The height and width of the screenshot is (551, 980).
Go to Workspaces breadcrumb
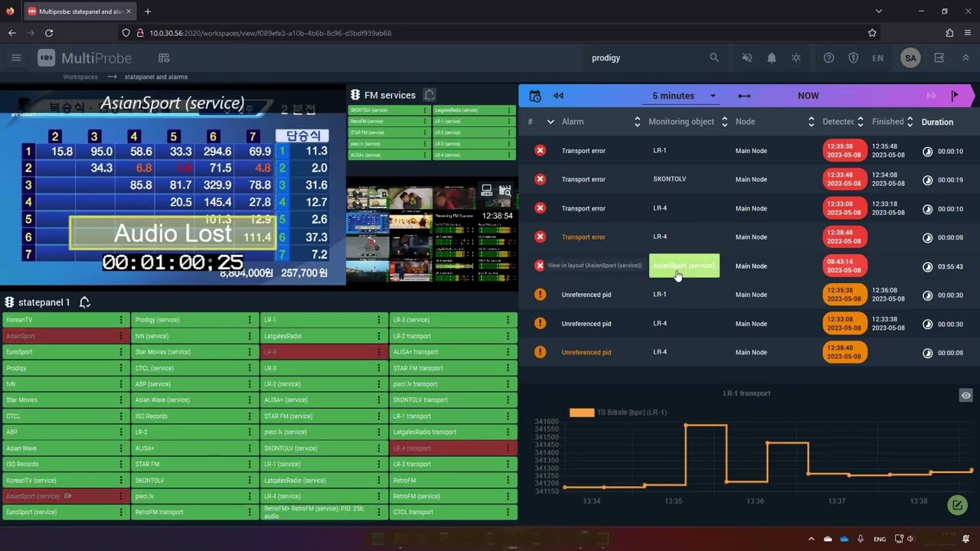click(x=80, y=77)
